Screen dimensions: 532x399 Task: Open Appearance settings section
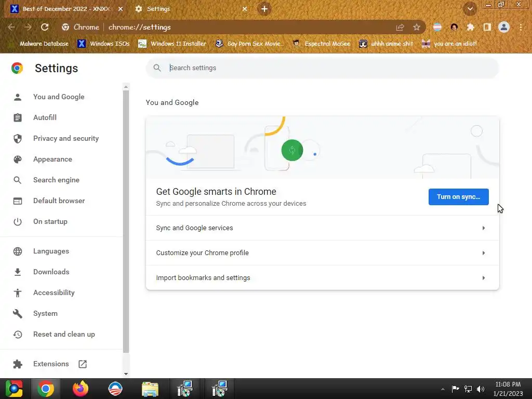(52, 159)
